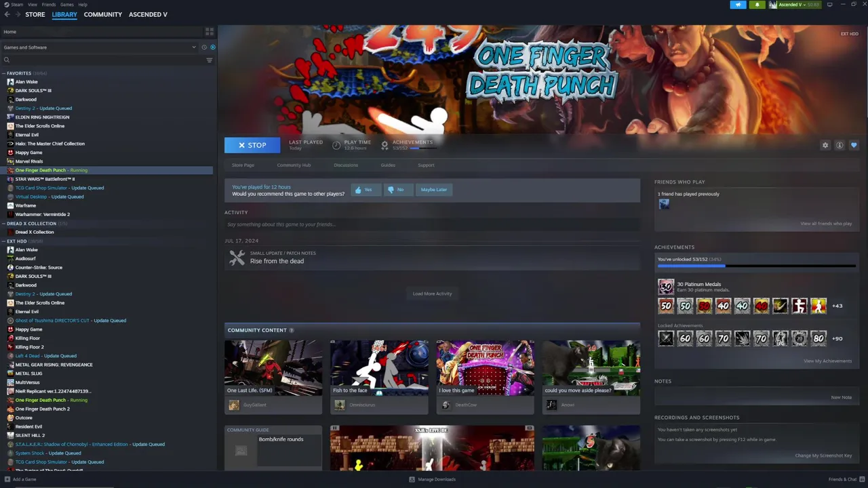Click Add a Game
The height and width of the screenshot is (488, 868).
(x=20, y=479)
